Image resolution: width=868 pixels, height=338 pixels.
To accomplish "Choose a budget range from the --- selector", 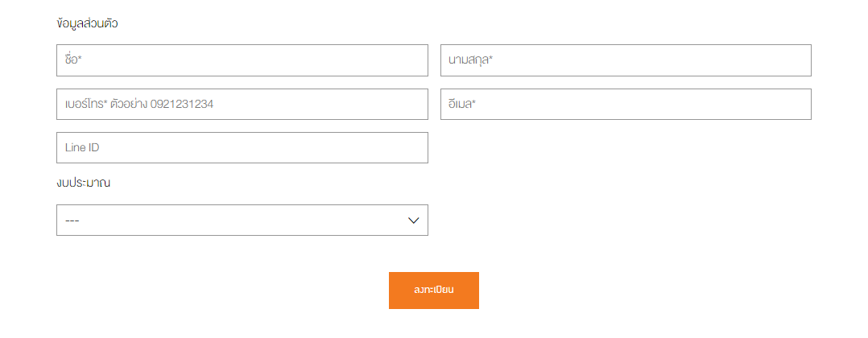I will tap(242, 221).
